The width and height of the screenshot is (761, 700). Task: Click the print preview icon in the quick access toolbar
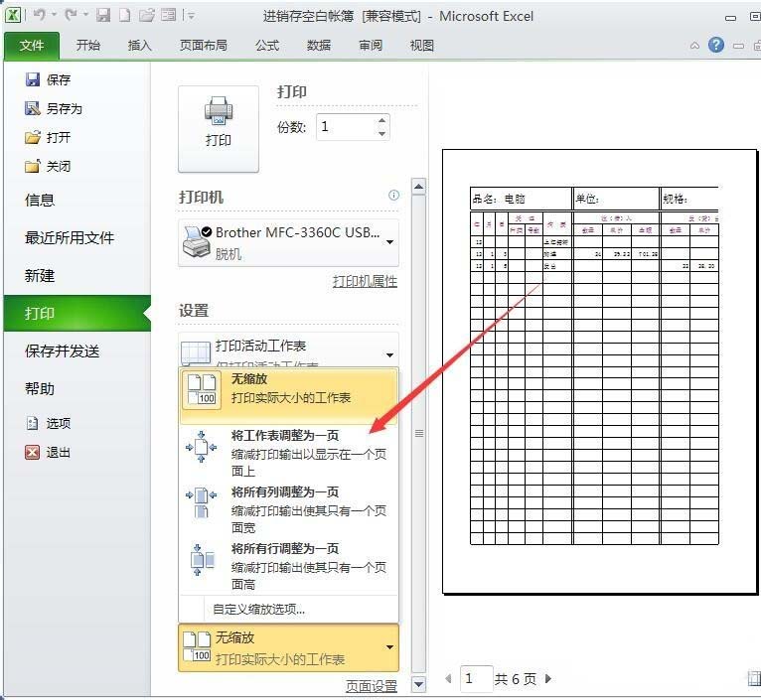(x=169, y=15)
